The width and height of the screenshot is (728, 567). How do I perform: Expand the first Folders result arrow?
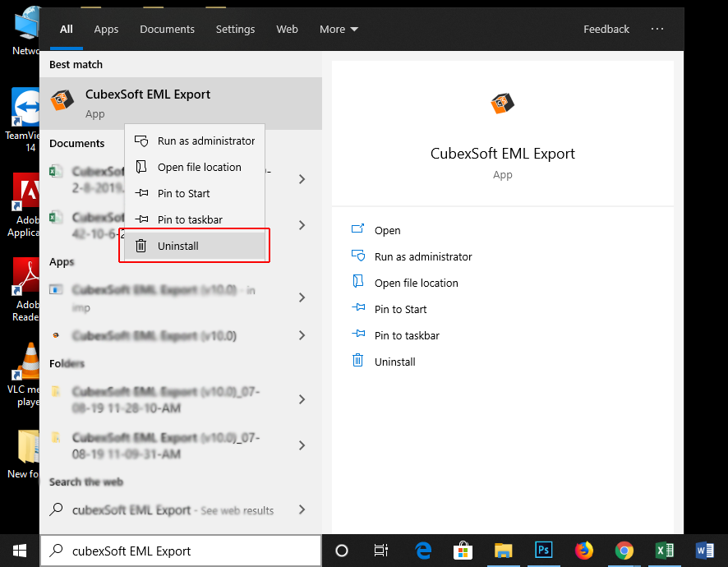coord(302,399)
